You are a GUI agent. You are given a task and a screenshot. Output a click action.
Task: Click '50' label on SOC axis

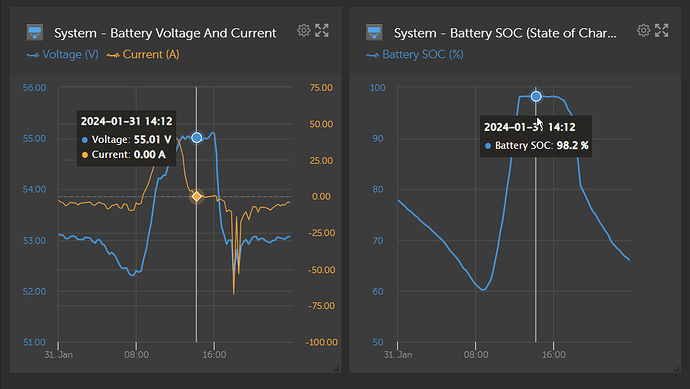tap(378, 342)
